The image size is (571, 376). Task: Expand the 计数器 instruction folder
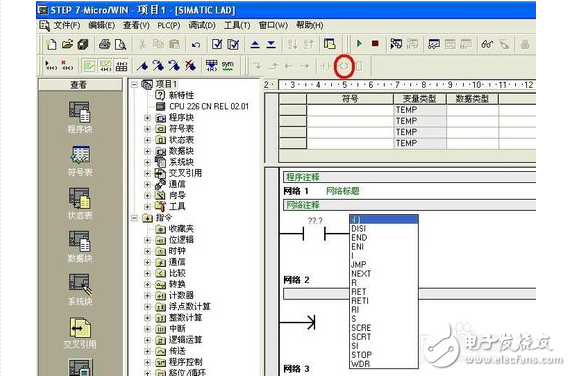coord(147,296)
